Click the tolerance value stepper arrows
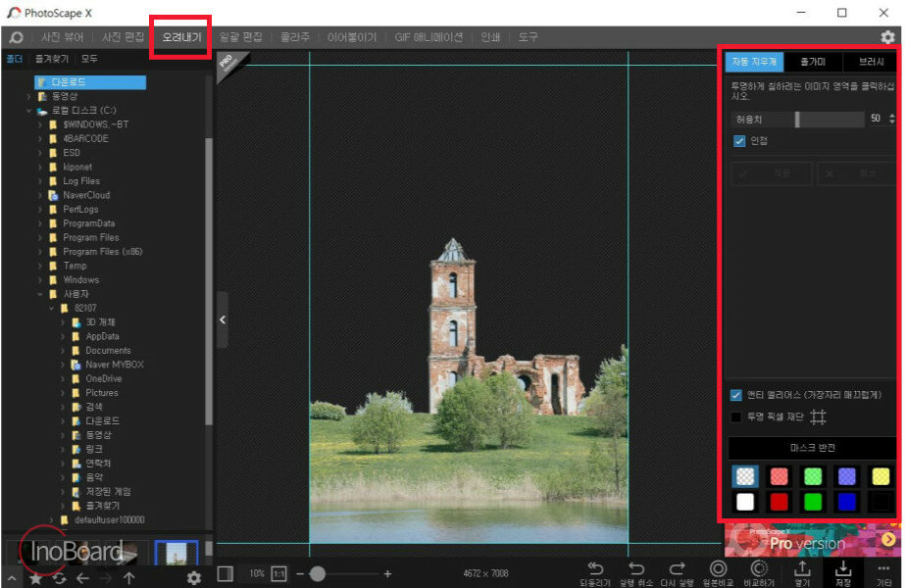This screenshot has width=906, height=588. coord(892,119)
